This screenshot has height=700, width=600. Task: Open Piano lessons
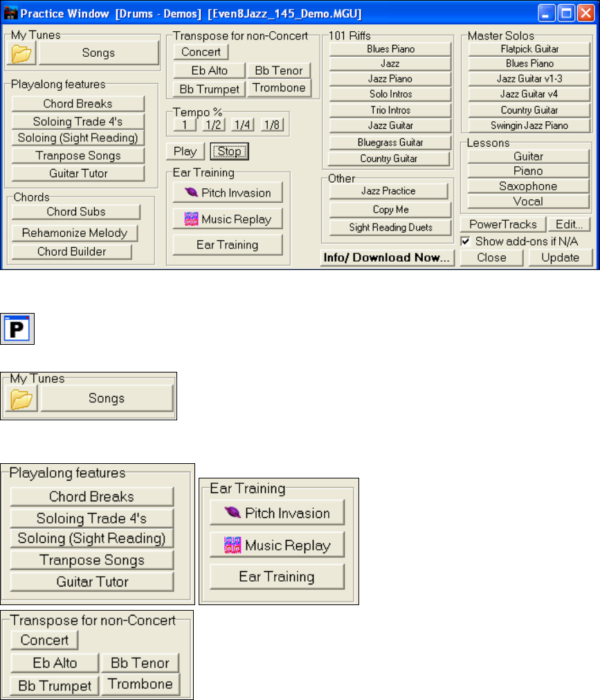[x=528, y=172]
